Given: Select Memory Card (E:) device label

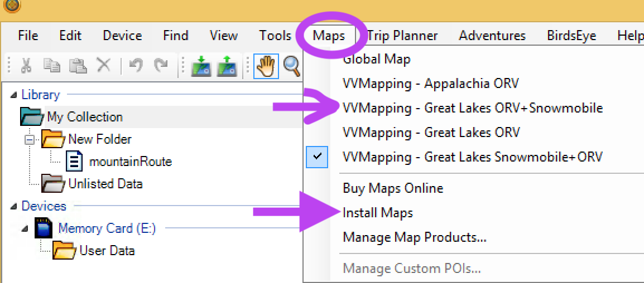Looking at the screenshot, I should point(107,228).
